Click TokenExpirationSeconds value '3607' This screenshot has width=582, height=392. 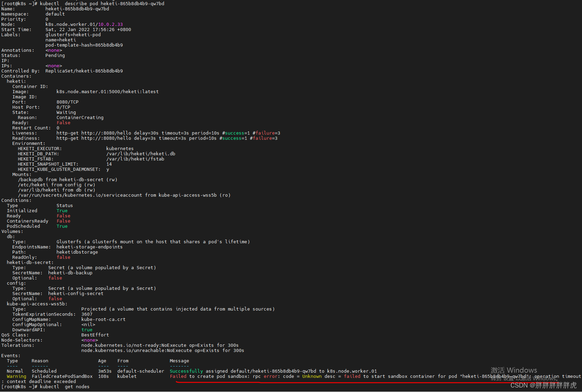(x=87, y=314)
